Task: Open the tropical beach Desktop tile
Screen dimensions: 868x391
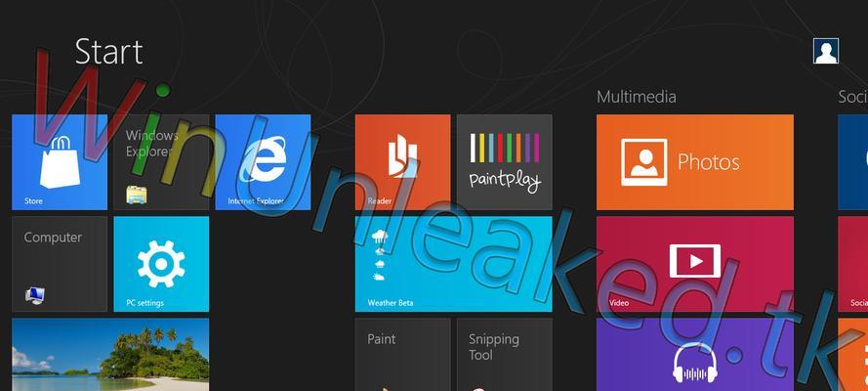Action: pos(110,355)
